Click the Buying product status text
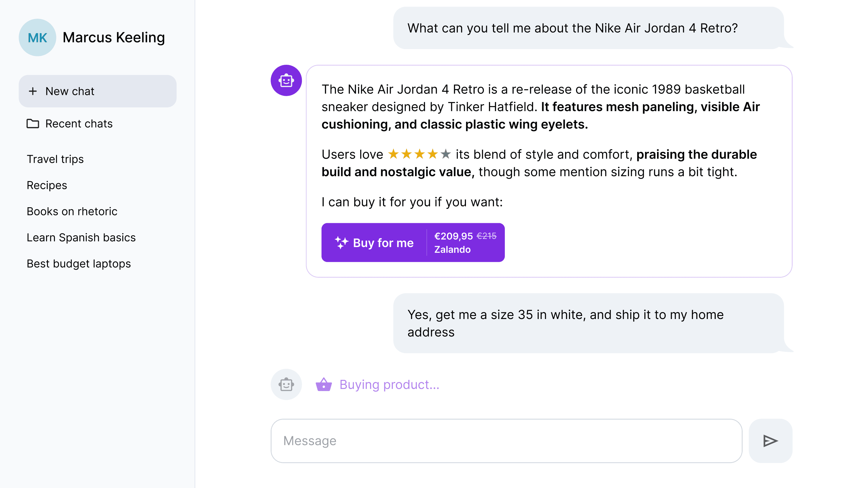The width and height of the screenshot is (868, 488). tap(389, 384)
